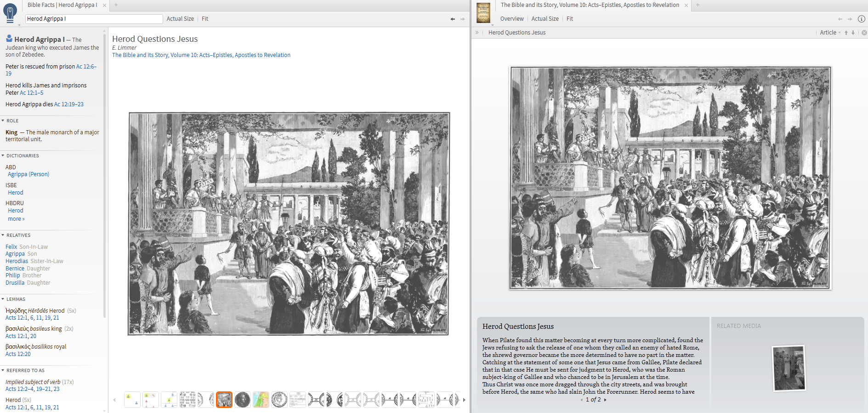Open the relative Felix link
The height and width of the screenshot is (413, 868).
11,247
